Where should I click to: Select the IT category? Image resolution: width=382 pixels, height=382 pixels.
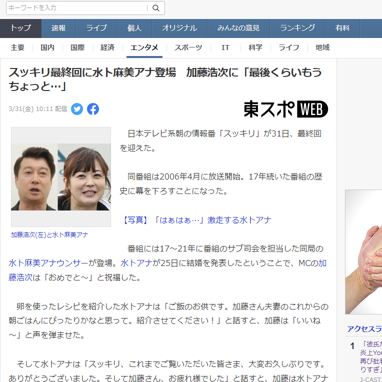click(x=225, y=48)
